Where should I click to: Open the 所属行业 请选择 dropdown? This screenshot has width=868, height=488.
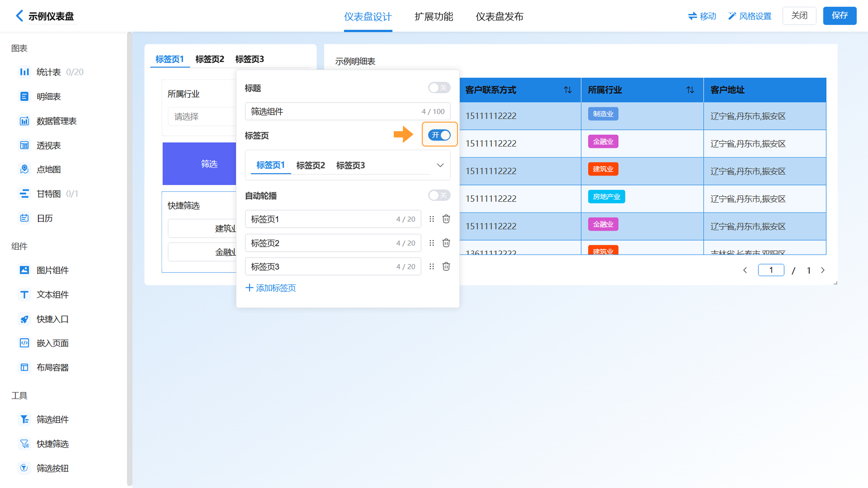tap(202, 117)
